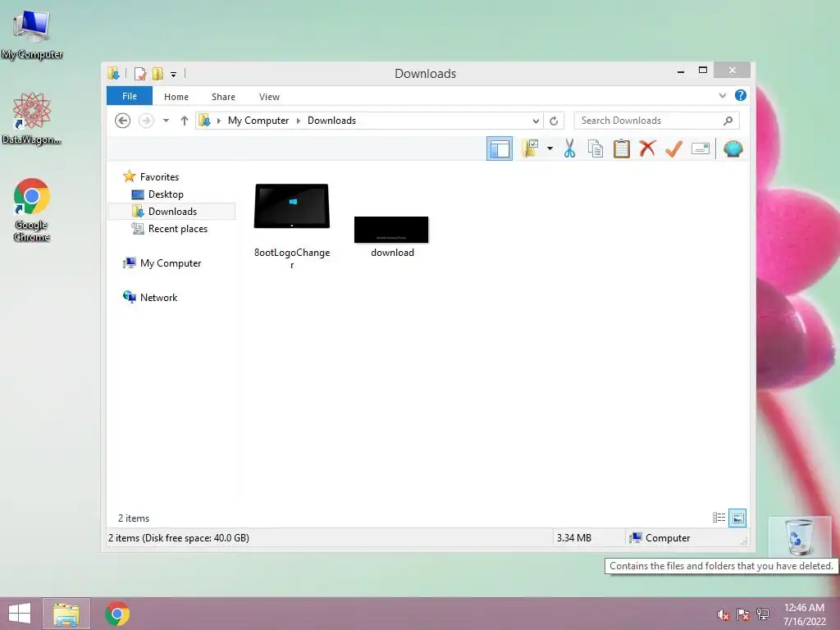Click the New folder quick access icon

pyautogui.click(x=157, y=73)
